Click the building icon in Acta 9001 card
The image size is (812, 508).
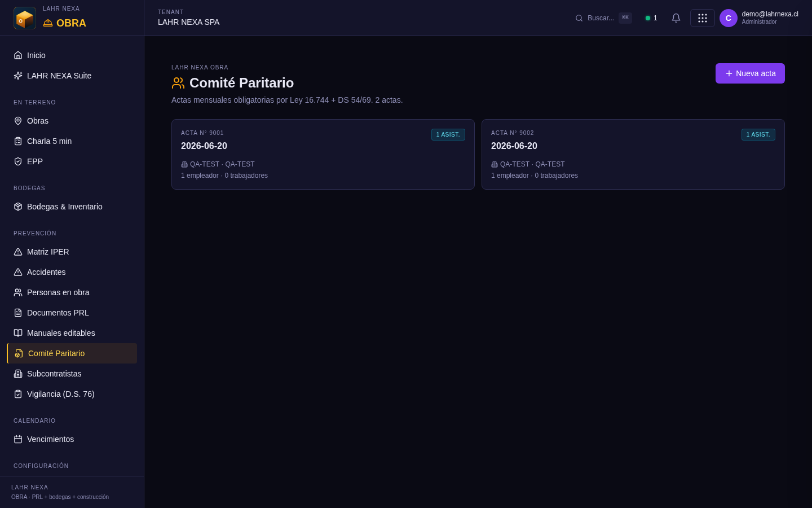click(184, 164)
